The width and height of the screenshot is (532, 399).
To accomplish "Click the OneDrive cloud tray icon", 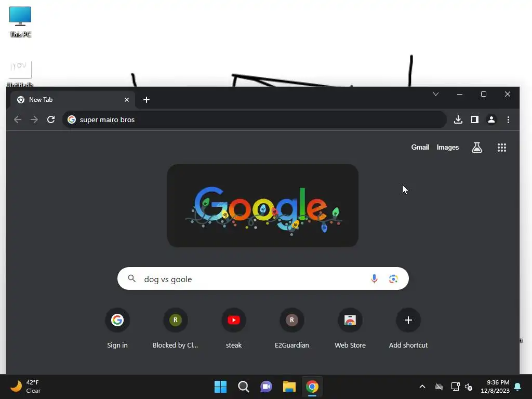I will pos(439,387).
